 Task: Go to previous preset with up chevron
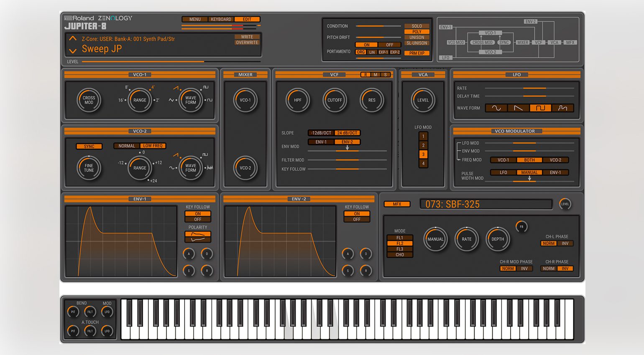click(73, 38)
